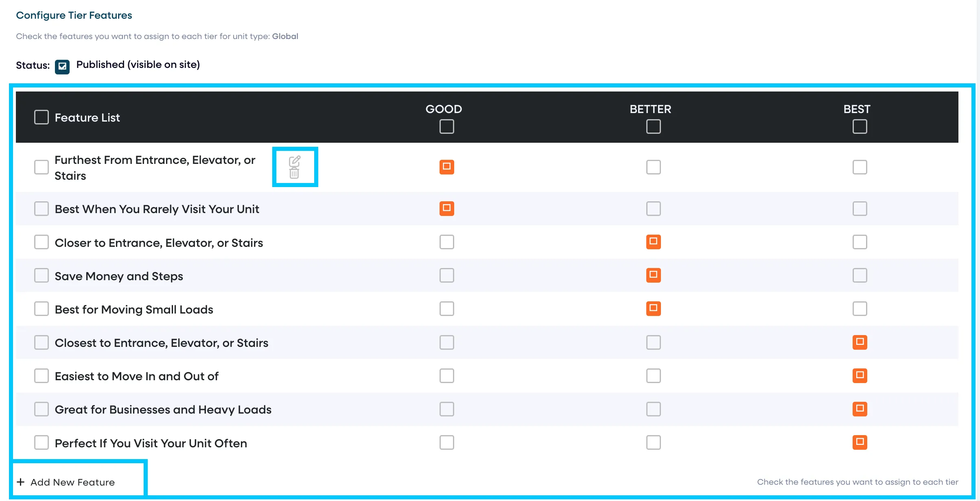
Task: Check the BETTER column header checkbox
Action: click(x=654, y=126)
